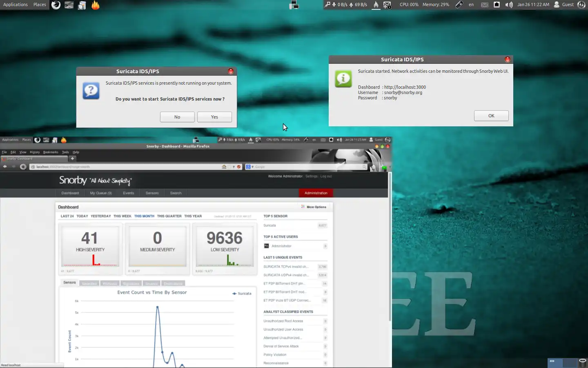Click the envelope icon right of 'en'

(484, 5)
